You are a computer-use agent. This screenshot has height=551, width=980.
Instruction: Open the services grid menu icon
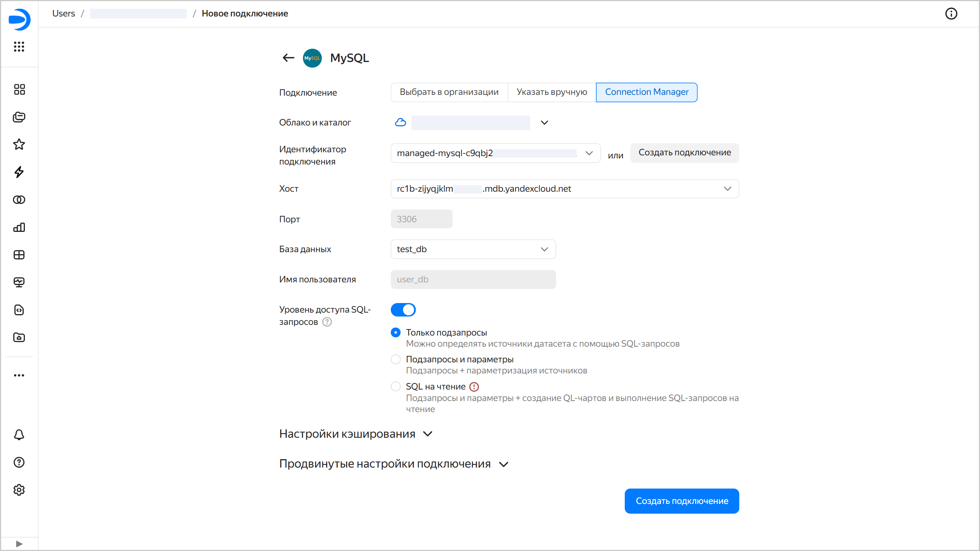[x=19, y=47]
